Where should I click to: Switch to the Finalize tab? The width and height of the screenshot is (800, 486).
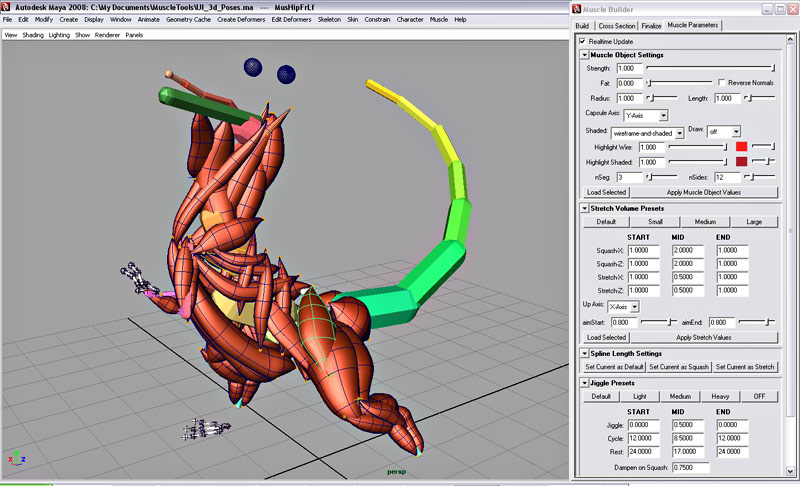(651, 26)
